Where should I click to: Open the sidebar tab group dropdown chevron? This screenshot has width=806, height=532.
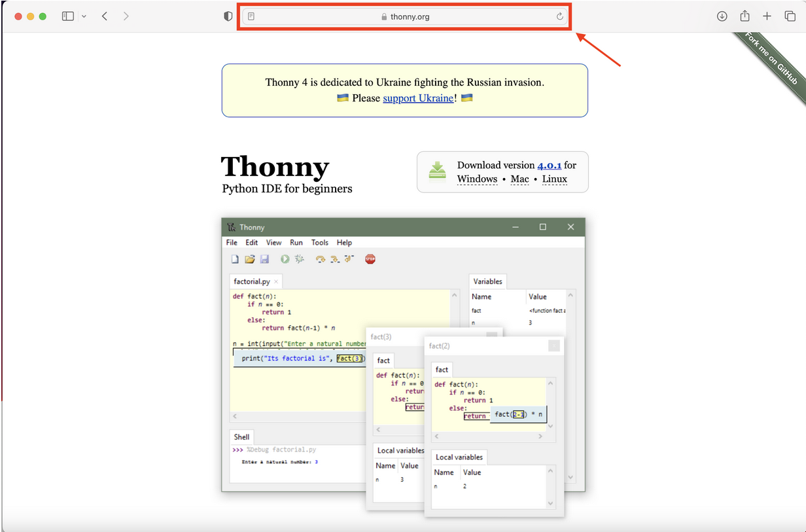point(84,16)
